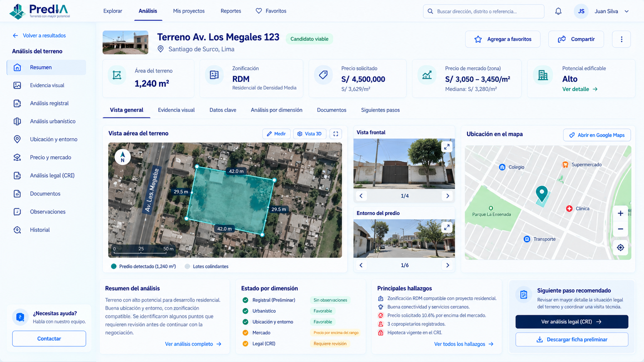The image size is (644, 362).
Task: Show next Entorno del predio photo
Action: 448,265
